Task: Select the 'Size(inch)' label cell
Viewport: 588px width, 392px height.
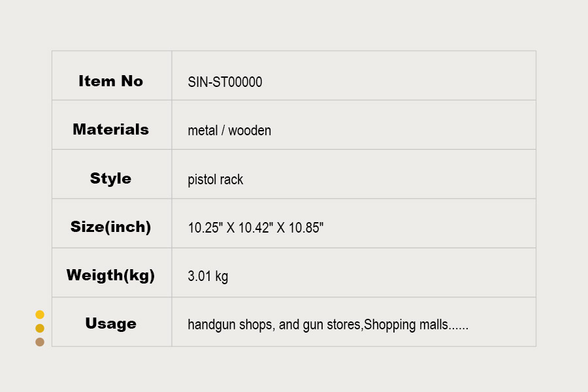Action: click(x=111, y=227)
